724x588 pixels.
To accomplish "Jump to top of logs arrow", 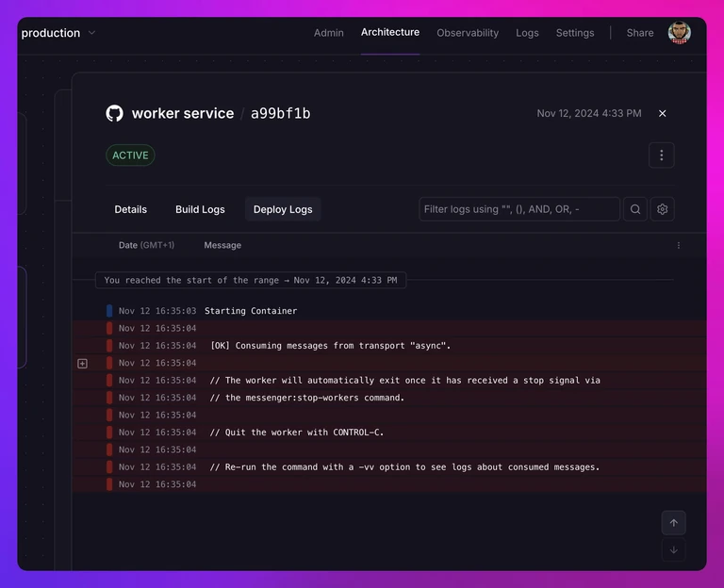I will 674,523.
